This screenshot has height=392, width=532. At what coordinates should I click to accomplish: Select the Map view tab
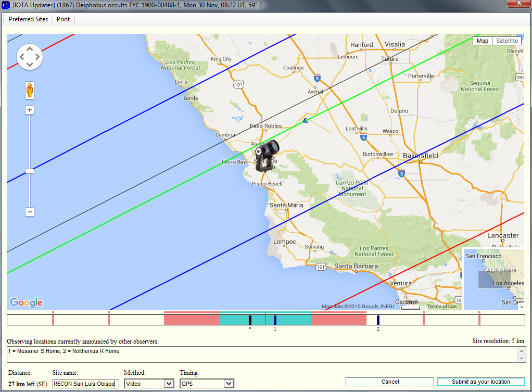point(483,41)
